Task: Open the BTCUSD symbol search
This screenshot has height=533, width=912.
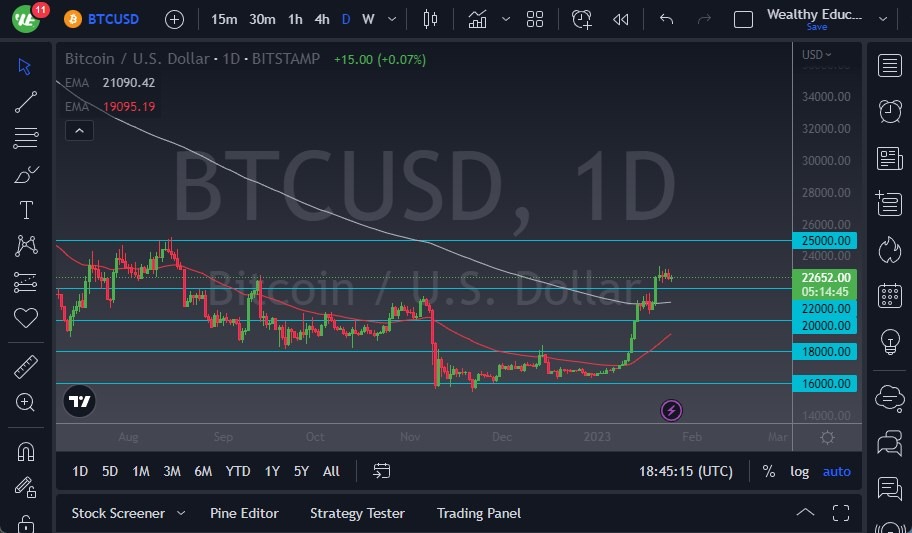Action: (102, 19)
